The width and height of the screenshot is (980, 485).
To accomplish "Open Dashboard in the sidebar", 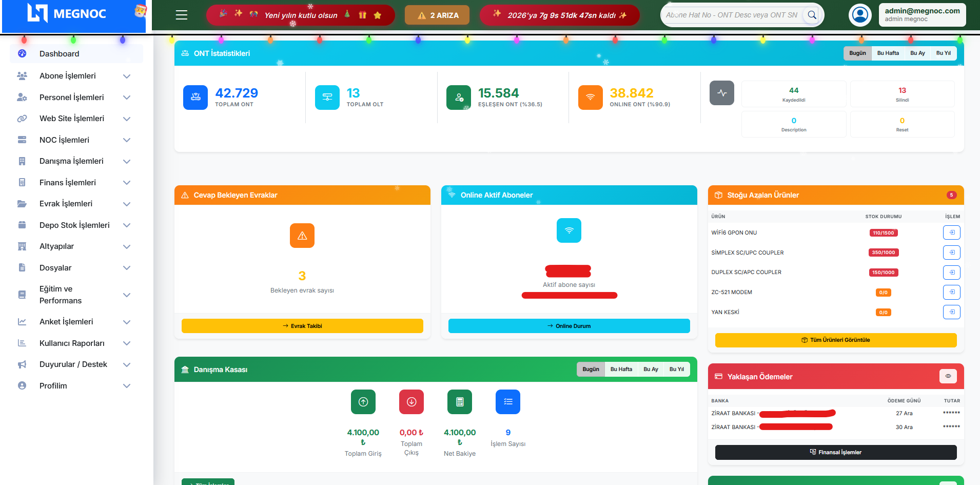I will (x=60, y=54).
